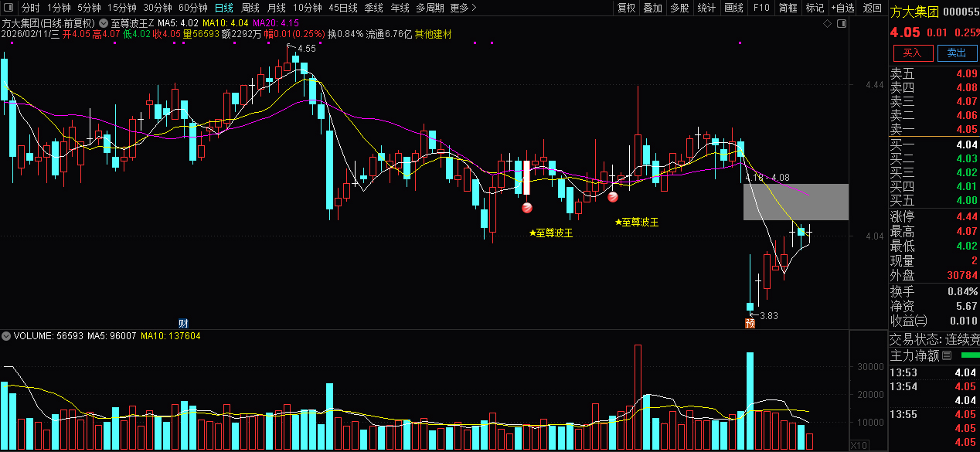Click the 收益(三) row
Screen dimensions: 980x452
[934, 321]
